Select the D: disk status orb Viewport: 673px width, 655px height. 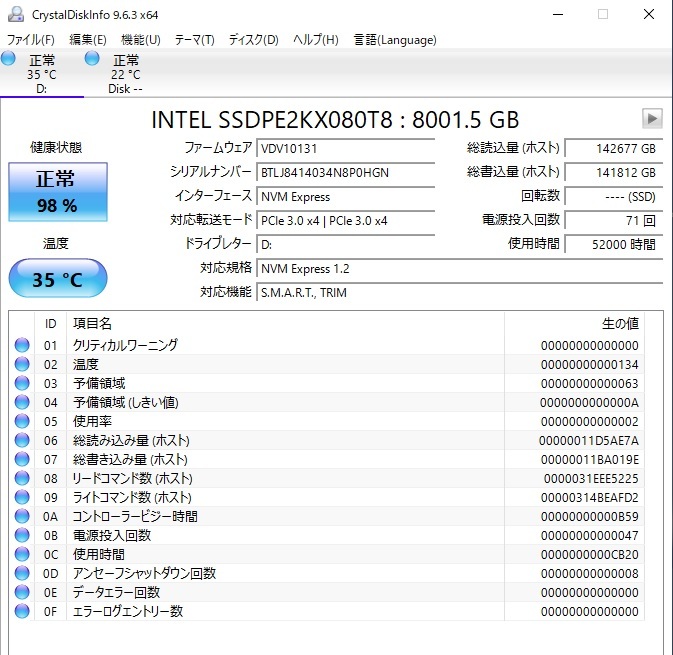(x=9, y=60)
